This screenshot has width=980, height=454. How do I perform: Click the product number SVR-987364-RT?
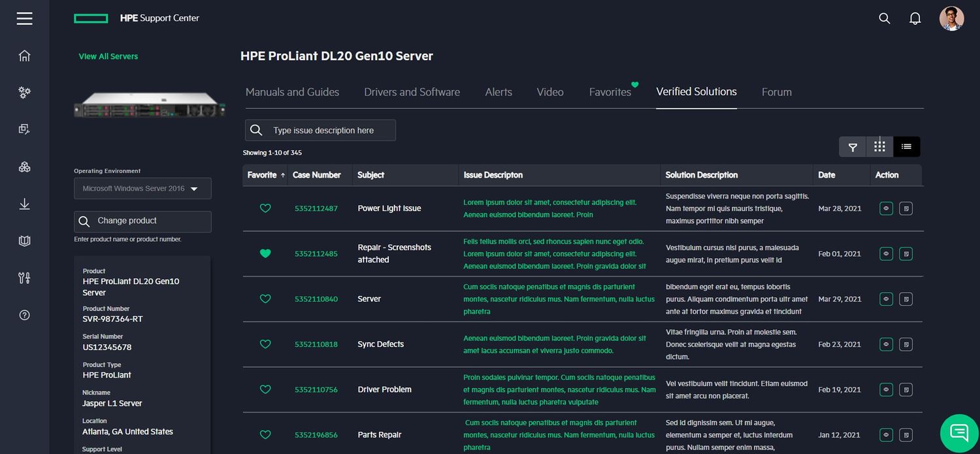pyautogui.click(x=112, y=319)
